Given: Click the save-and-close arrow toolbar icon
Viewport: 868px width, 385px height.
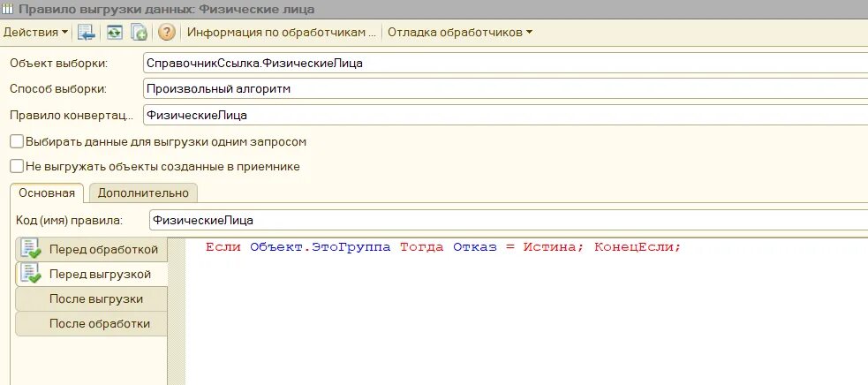Looking at the screenshot, I should [x=87, y=32].
